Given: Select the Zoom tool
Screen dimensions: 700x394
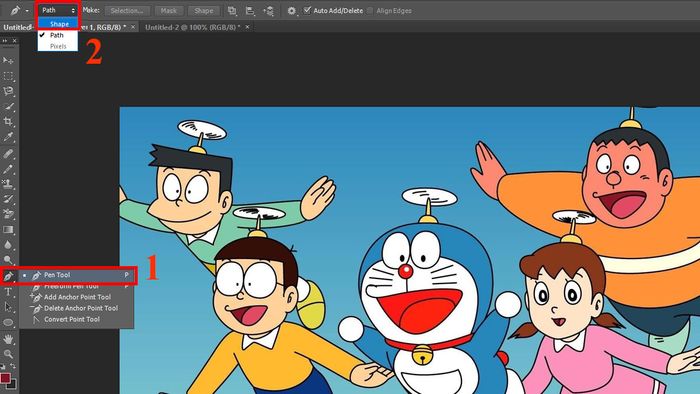Looking at the screenshot, I should pyautogui.click(x=8, y=354).
